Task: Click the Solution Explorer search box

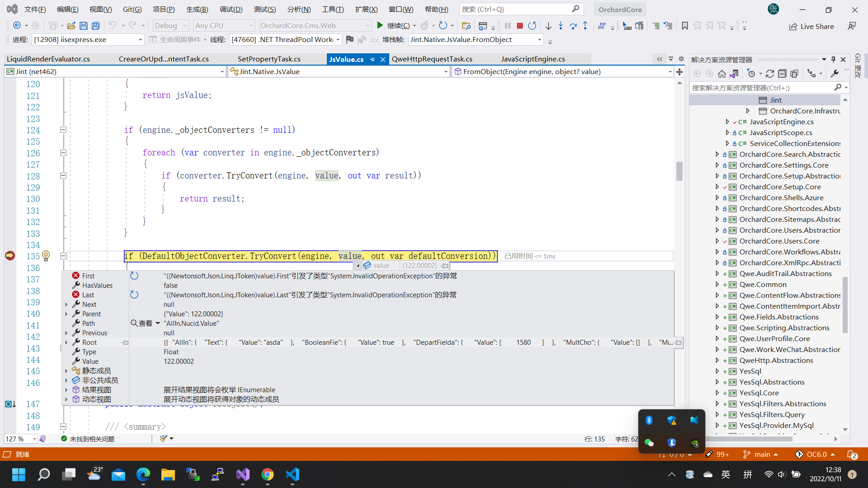Action: pyautogui.click(x=764, y=88)
